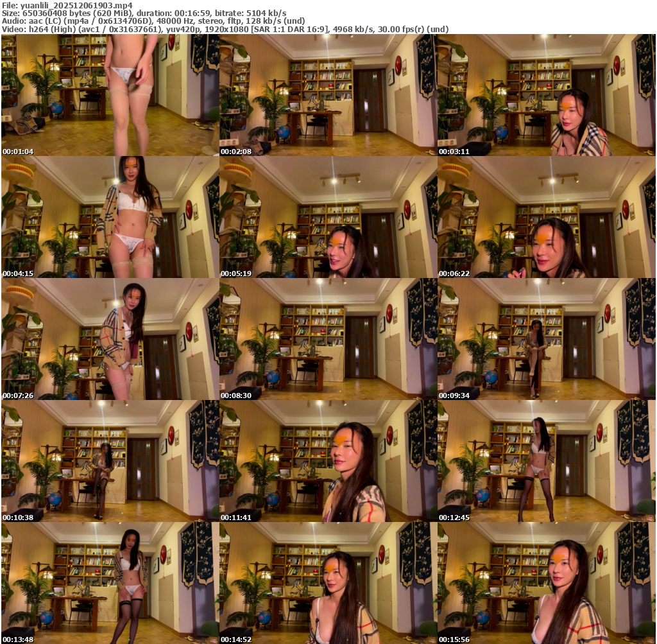Click the frame marked 00:10:38
Screen dimensions: 657x644
(x=110, y=461)
